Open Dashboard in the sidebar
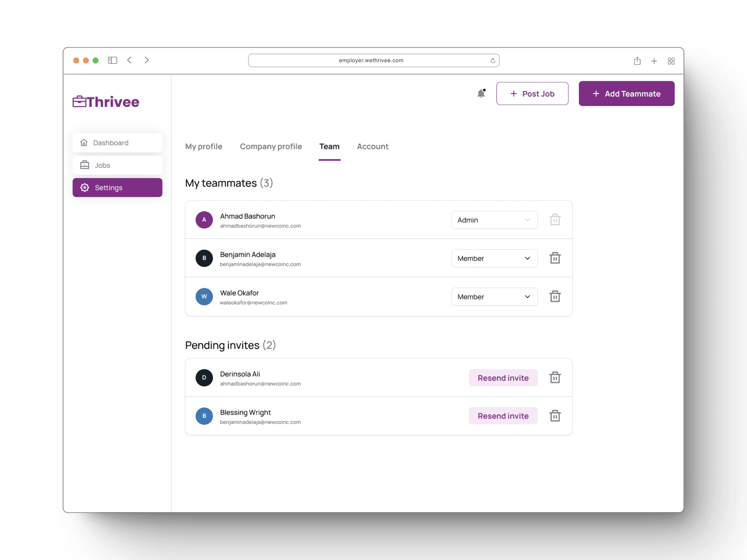The height and width of the screenshot is (560, 747). click(117, 143)
